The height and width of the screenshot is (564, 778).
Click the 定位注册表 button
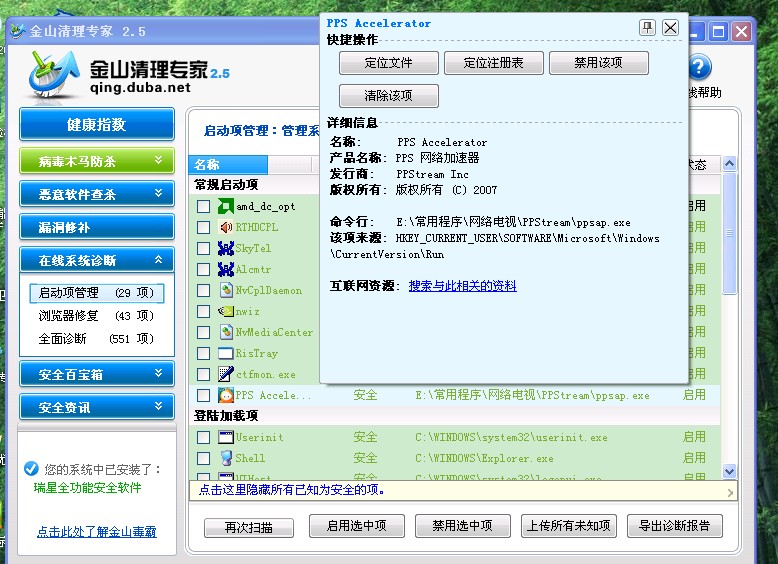click(x=494, y=63)
